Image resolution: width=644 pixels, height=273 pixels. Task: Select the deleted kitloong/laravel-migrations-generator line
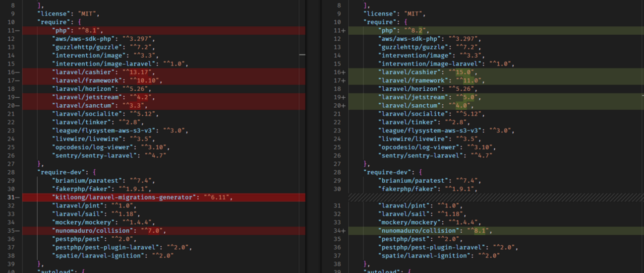click(x=164, y=197)
